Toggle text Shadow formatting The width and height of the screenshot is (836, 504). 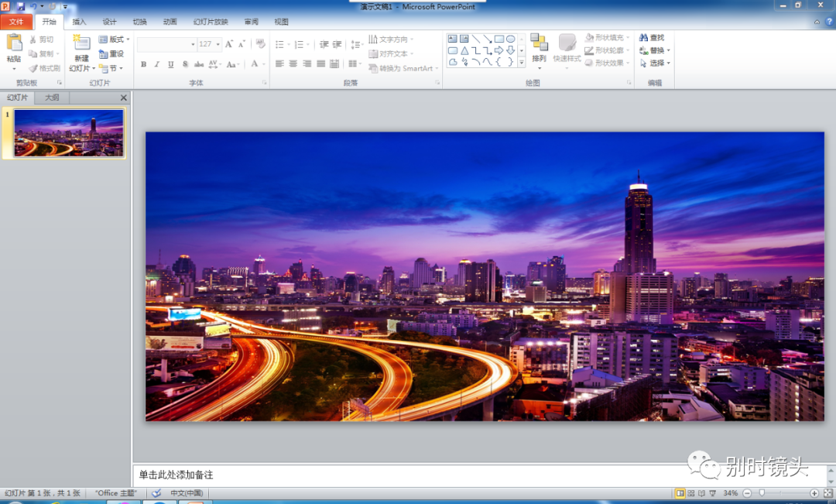tap(185, 64)
